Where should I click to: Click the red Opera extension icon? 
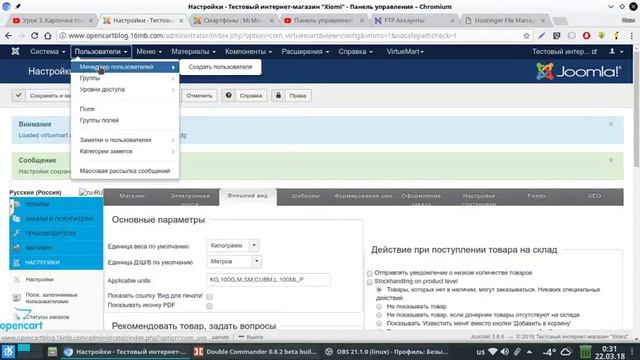tap(587, 36)
